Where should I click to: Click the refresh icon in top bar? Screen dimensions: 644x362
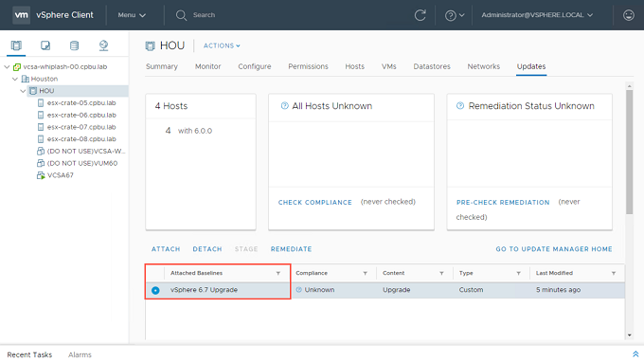click(420, 15)
